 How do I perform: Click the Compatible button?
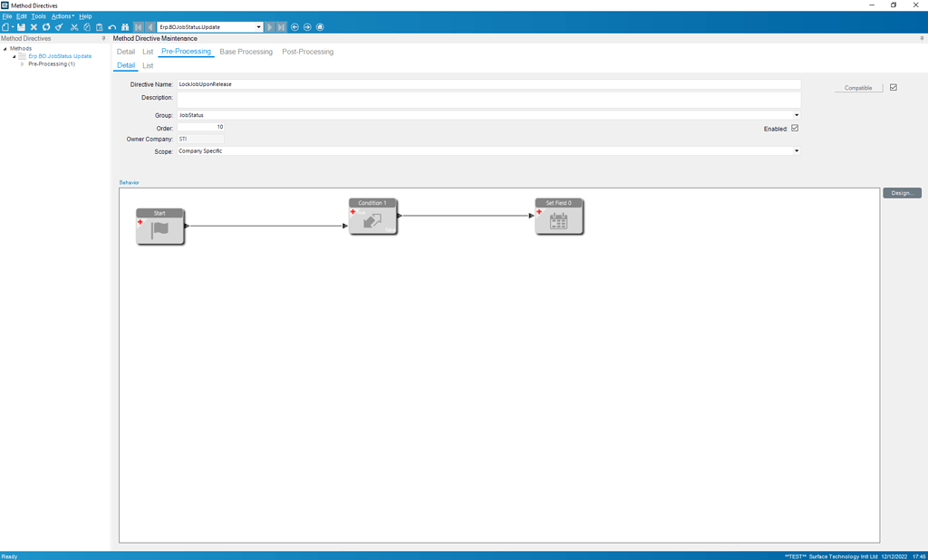(857, 87)
